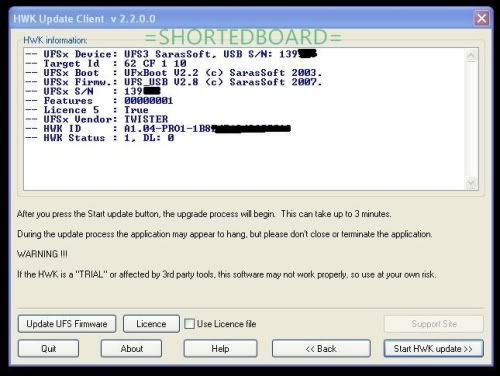The height and width of the screenshot is (376, 500).
Task: Click the UFSx Vendor TWISTER line
Action: click(x=97, y=119)
